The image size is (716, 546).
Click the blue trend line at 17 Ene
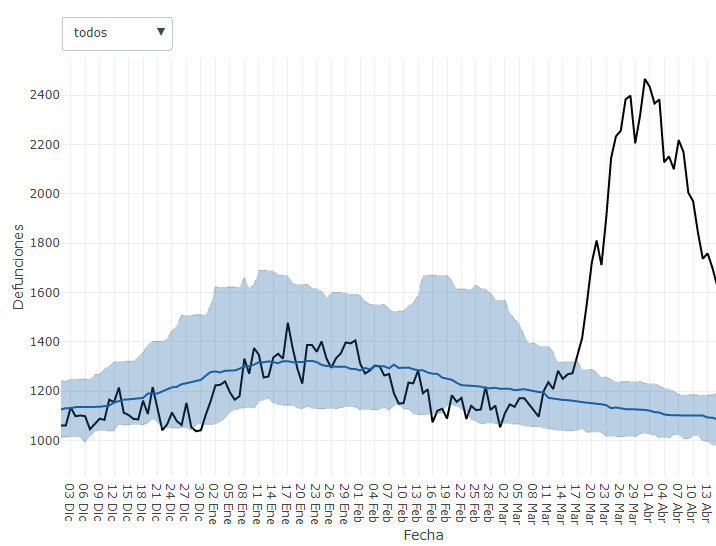[288, 361]
